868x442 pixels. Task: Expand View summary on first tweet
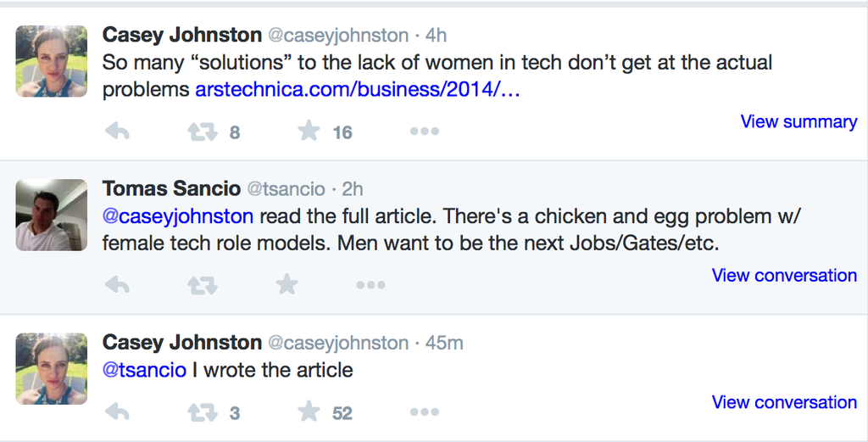coord(798,121)
